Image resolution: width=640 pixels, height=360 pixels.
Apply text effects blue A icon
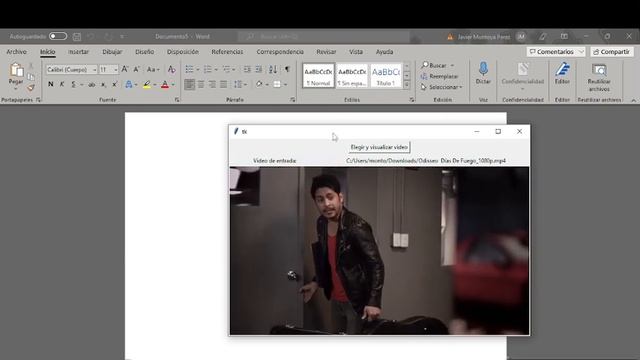click(129, 84)
